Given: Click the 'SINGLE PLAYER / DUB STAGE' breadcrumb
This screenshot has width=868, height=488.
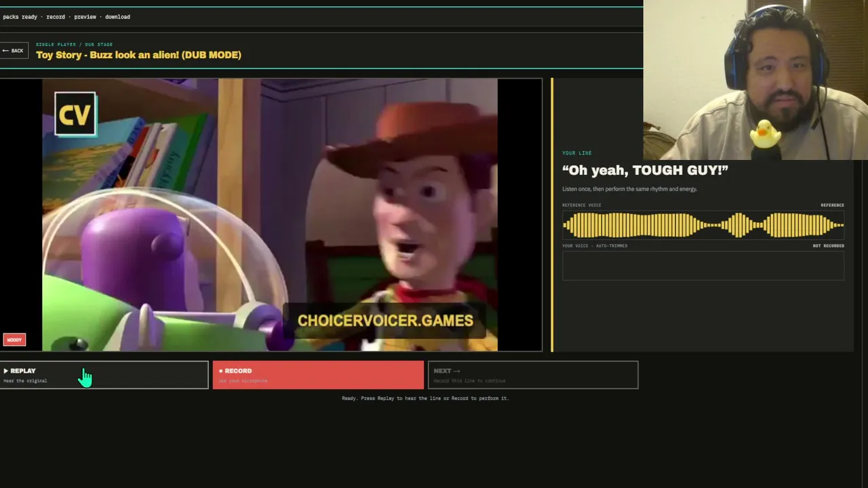Looking at the screenshot, I should pyautogui.click(x=74, y=45).
